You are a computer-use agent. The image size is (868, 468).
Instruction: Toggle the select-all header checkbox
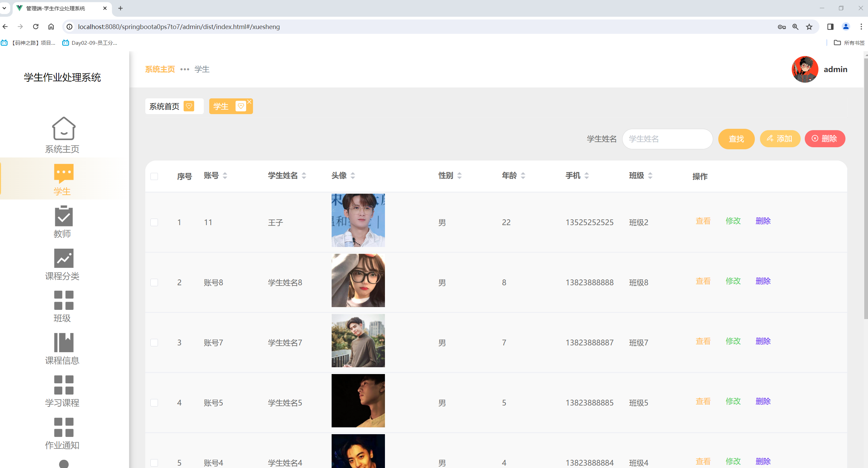[154, 176]
